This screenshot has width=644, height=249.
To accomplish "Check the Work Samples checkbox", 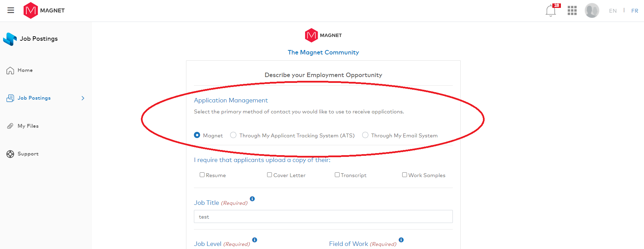I will pyautogui.click(x=405, y=175).
